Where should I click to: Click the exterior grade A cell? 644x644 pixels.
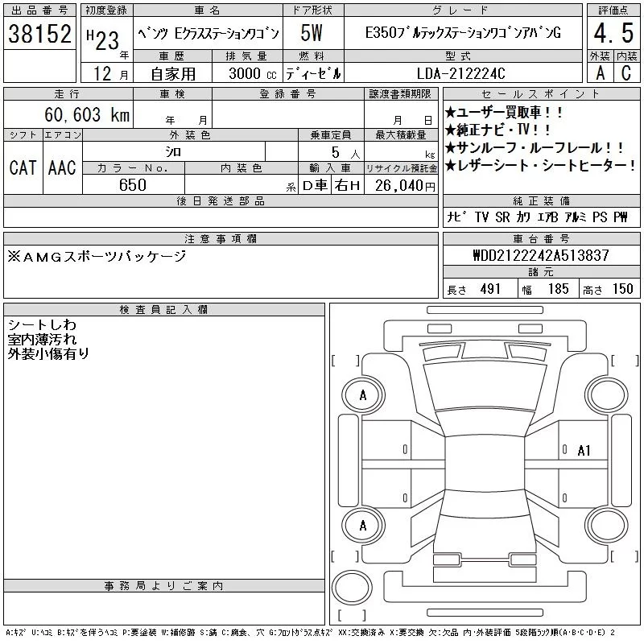[598, 72]
